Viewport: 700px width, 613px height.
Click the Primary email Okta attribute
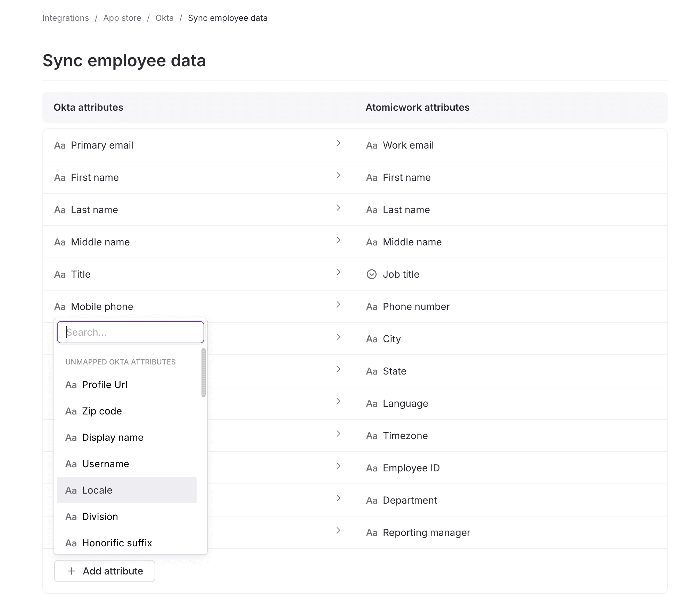pyautogui.click(x=102, y=145)
